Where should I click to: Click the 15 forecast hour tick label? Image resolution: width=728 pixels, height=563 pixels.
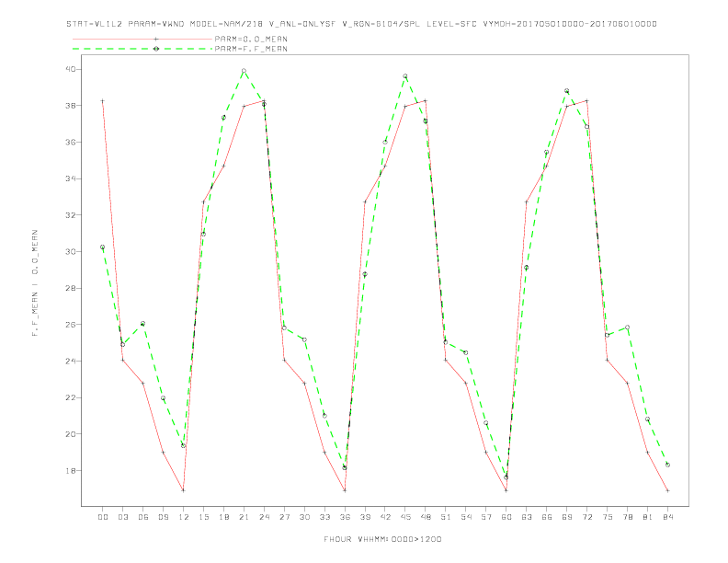tap(203, 517)
